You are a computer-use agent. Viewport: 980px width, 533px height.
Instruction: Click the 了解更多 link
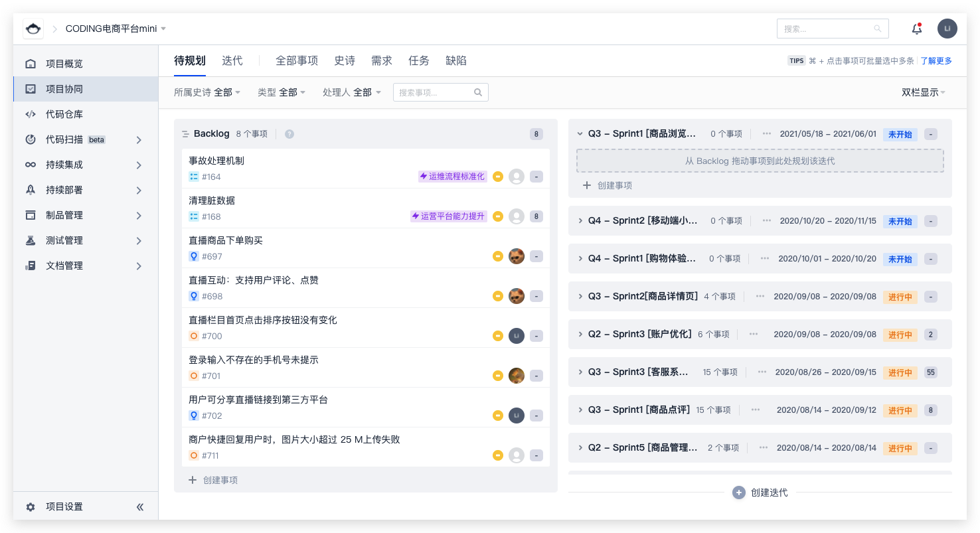click(936, 61)
